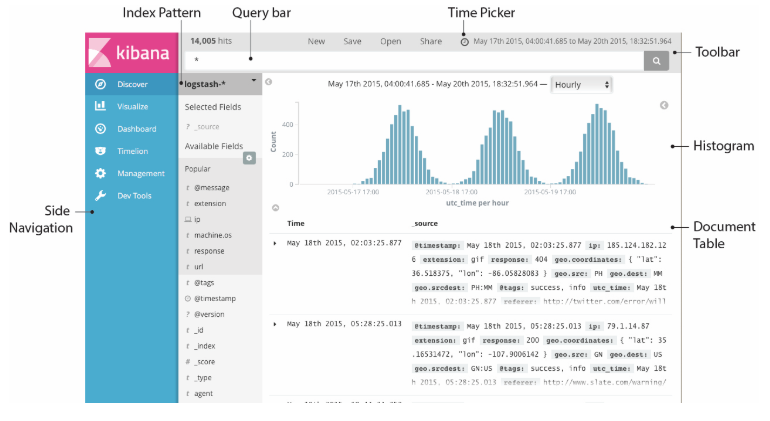Click the 14,005 hits counter
The image size is (770, 421).
pos(211,41)
